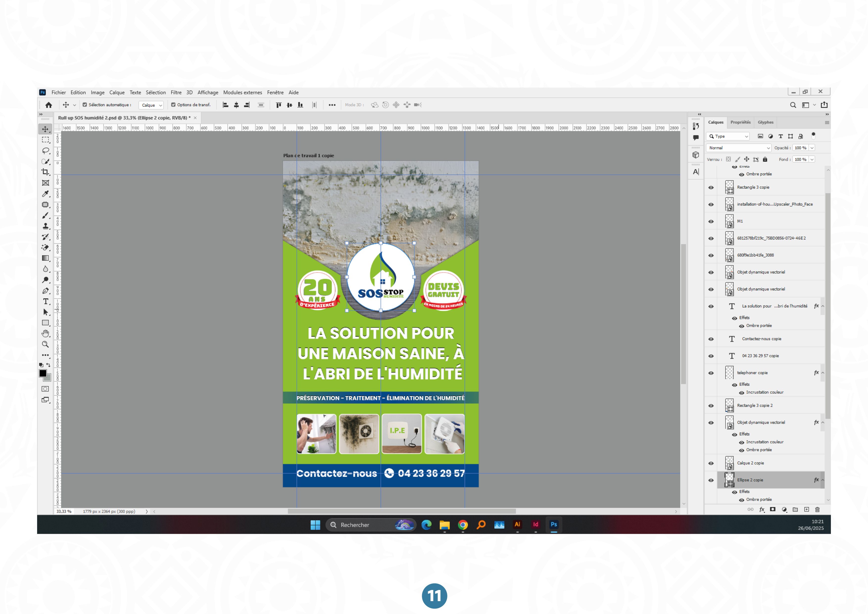Click the trash icon to delete layer
868x614 pixels.
tap(817, 510)
